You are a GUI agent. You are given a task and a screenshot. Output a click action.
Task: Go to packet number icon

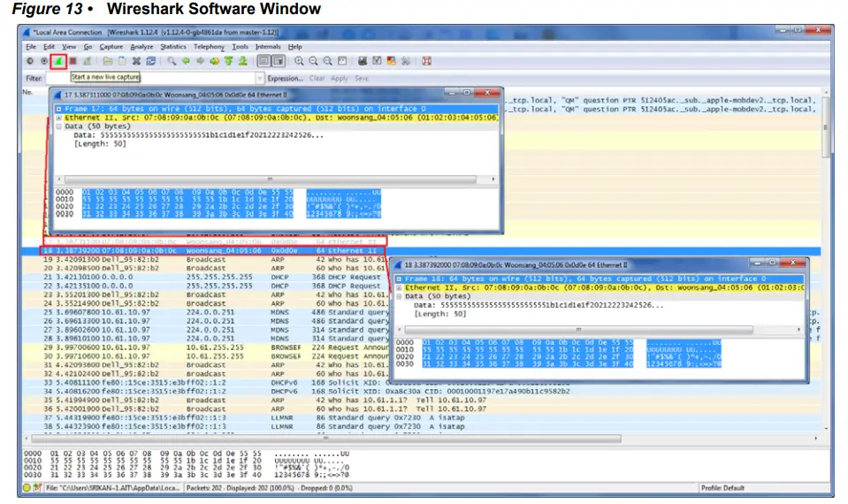point(215,61)
